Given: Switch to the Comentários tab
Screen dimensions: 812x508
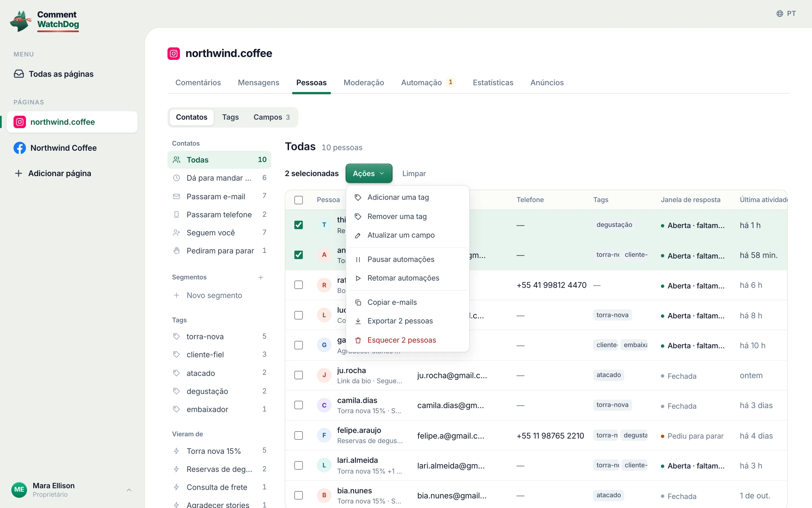Looking at the screenshot, I should coord(198,83).
